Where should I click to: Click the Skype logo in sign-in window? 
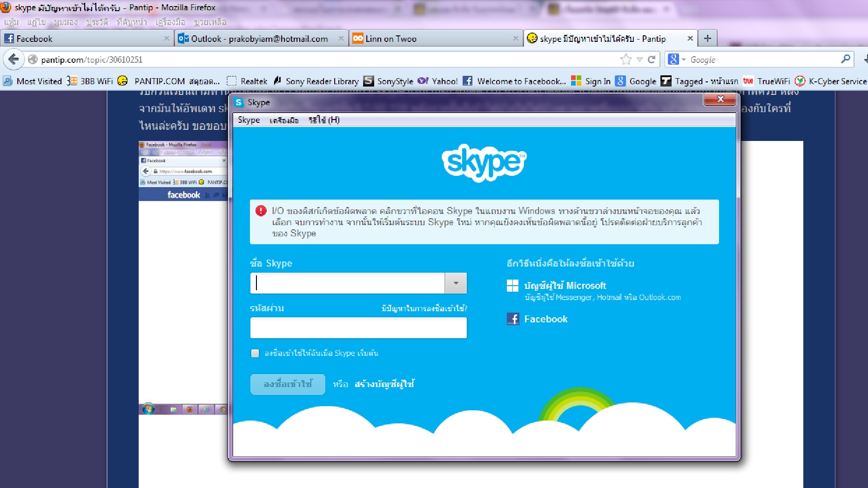coord(484,162)
